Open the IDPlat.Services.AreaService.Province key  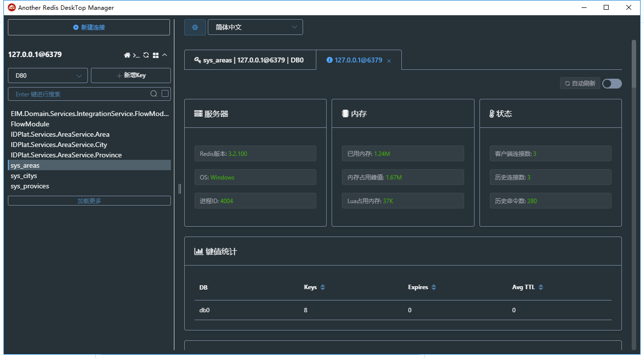[89, 155]
